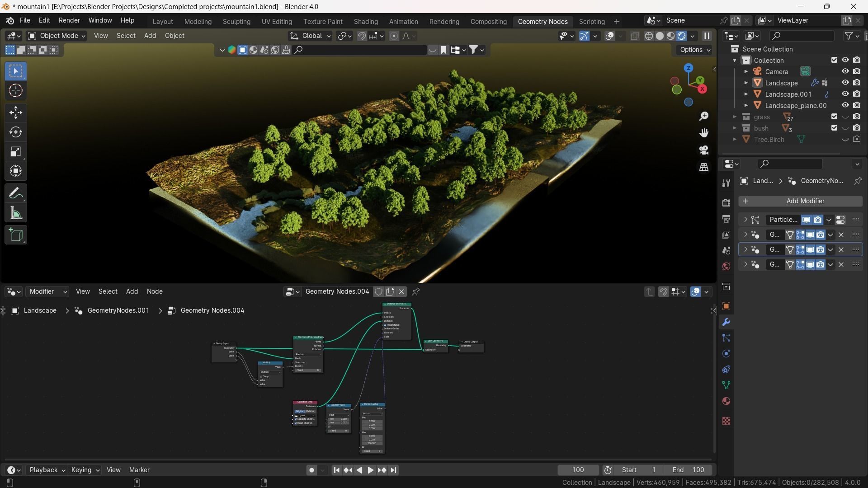This screenshot has width=868, height=488.
Task: Open the Output properties tab
Action: pyautogui.click(x=726, y=219)
